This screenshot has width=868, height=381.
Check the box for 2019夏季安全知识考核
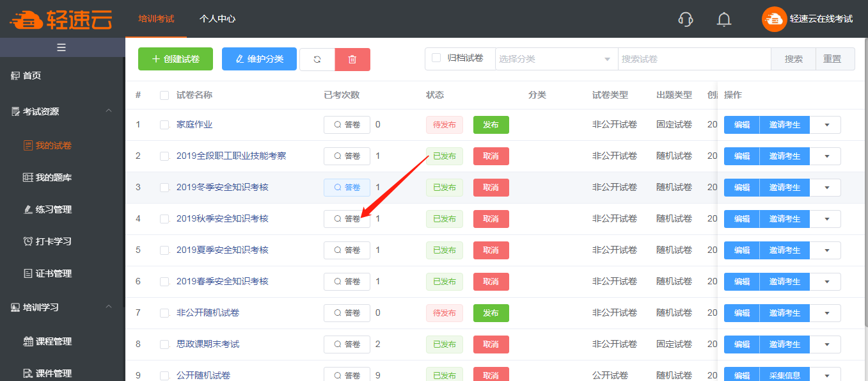click(x=164, y=250)
